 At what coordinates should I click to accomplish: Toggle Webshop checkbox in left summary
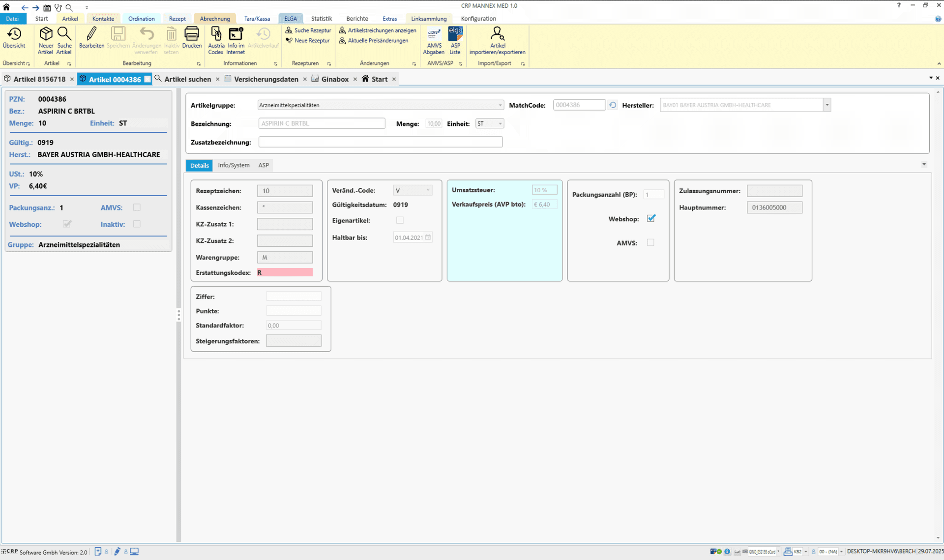67,224
